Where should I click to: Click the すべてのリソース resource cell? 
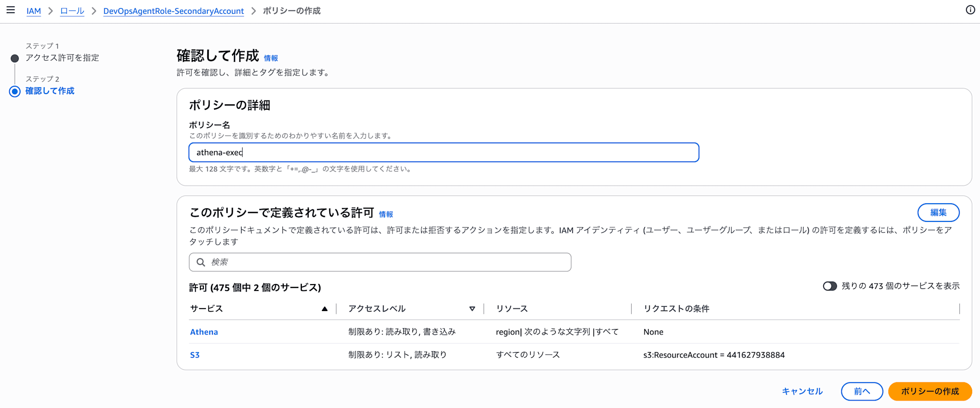point(528,355)
